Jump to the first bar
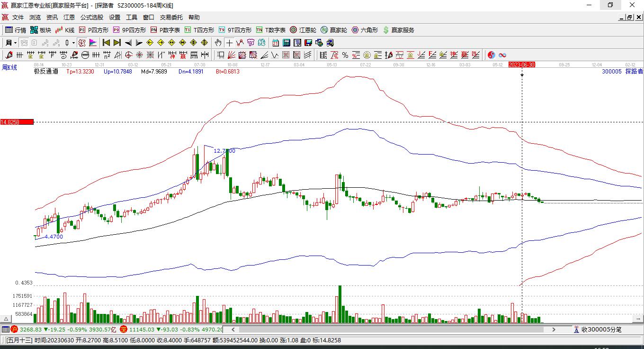 (x=107, y=43)
